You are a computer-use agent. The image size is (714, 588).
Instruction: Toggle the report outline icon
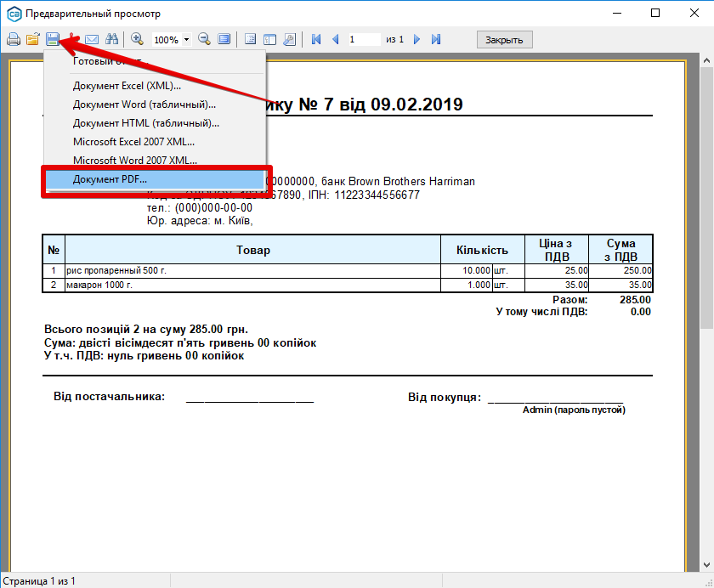click(250, 40)
